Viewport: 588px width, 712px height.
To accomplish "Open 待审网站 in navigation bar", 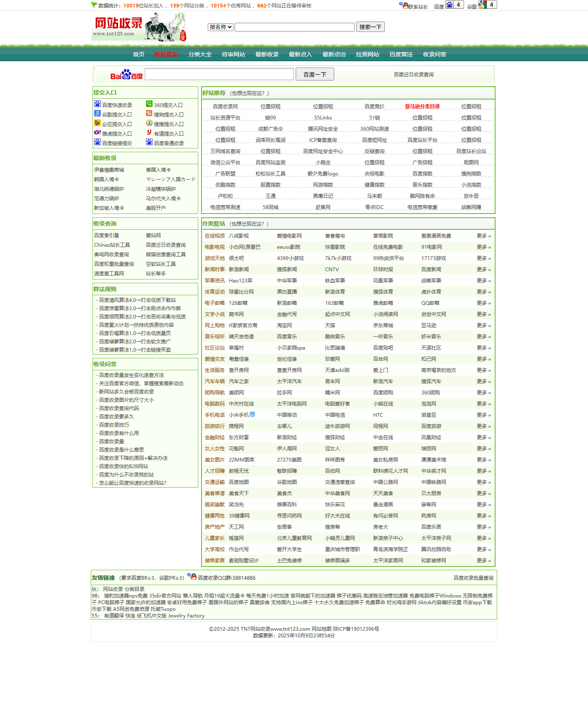I will 233,54.
